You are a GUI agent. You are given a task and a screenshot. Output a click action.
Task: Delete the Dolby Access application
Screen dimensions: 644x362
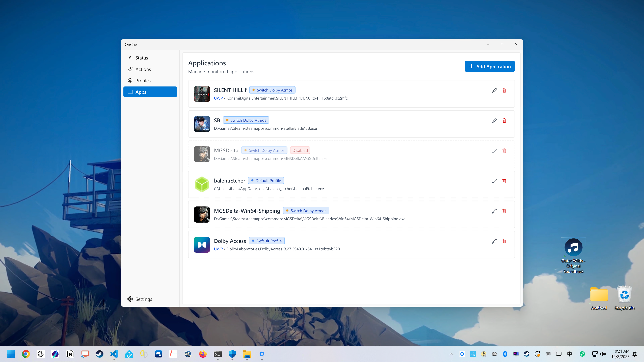coord(504,241)
